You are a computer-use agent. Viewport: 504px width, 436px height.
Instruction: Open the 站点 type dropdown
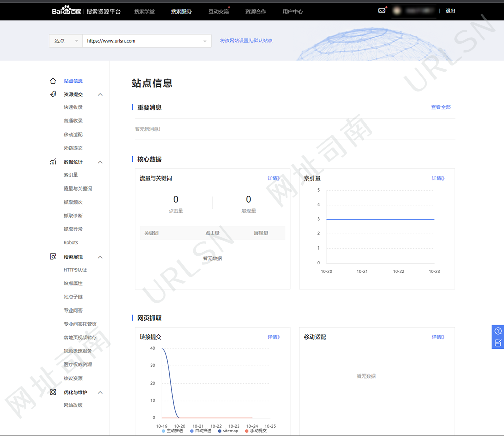[x=66, y=41]
